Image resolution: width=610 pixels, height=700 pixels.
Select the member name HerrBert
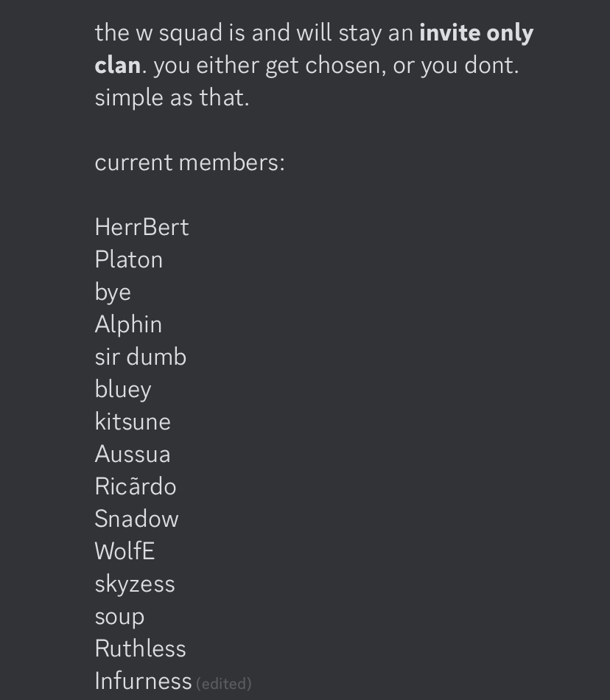[x=142, y=227]
